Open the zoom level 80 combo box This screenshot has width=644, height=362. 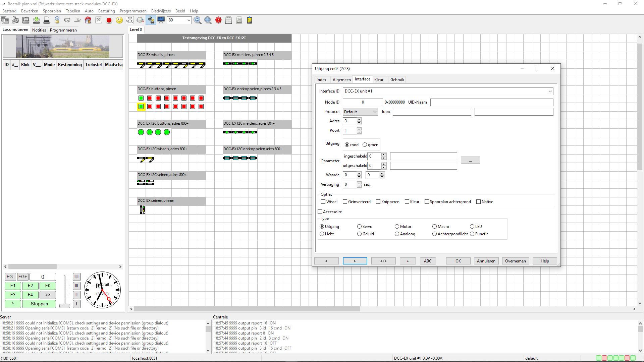click(189, 20)
